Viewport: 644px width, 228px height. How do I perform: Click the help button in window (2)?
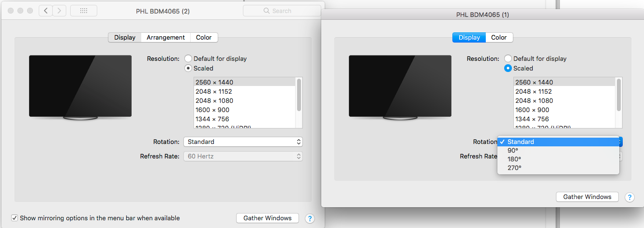point(310,218)
